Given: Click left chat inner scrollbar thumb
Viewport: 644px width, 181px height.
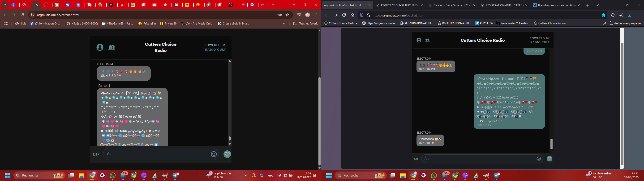Looking at the screenshot, I should click(x=229, y=138).
